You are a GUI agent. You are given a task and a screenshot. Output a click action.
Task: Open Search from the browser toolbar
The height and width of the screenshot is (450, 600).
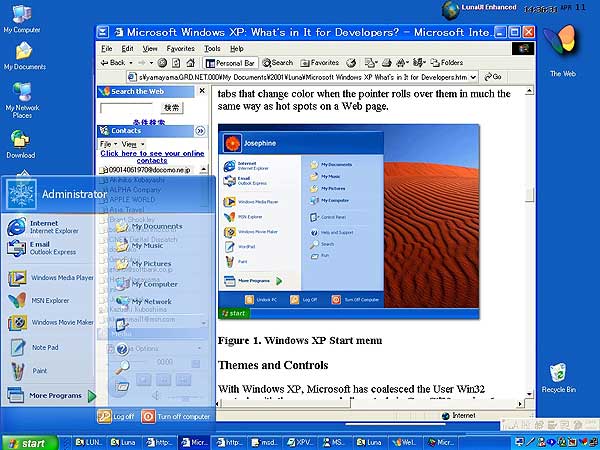click(278, 63)
